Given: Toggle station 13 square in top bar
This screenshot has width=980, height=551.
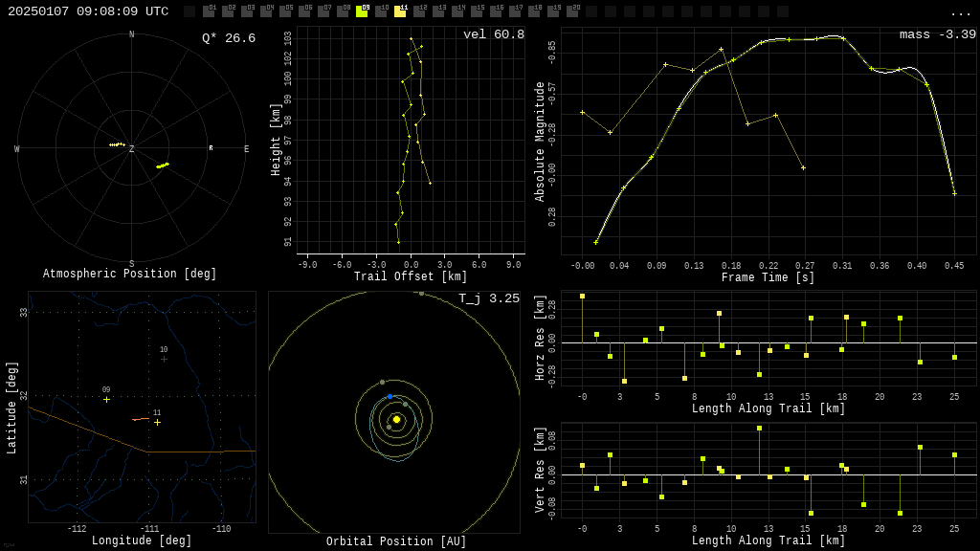Looking at the screenshot, I should click(438, 11).
